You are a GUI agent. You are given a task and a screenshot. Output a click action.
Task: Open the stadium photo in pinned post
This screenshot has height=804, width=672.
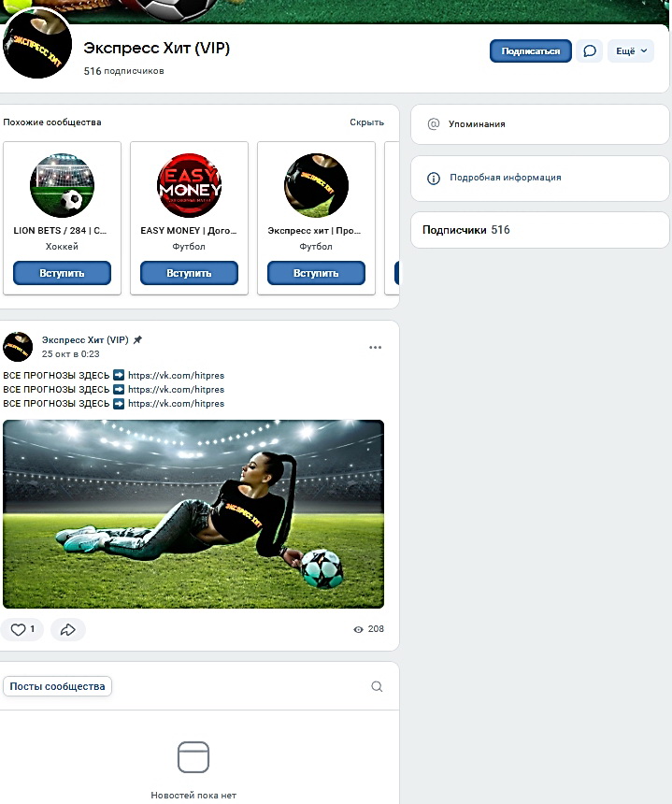pyautogui.click(x=193, y=514)
